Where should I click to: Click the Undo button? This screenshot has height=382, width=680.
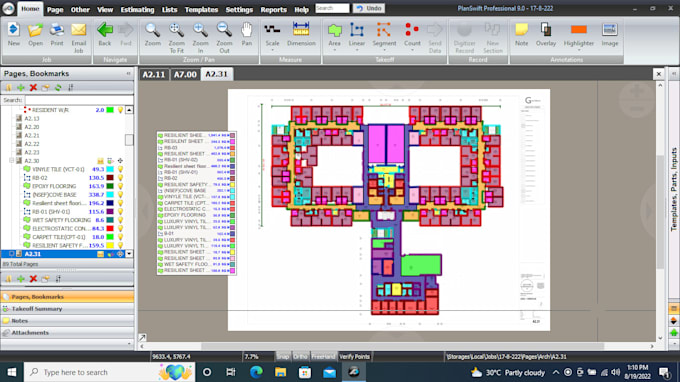coord(369,8)
